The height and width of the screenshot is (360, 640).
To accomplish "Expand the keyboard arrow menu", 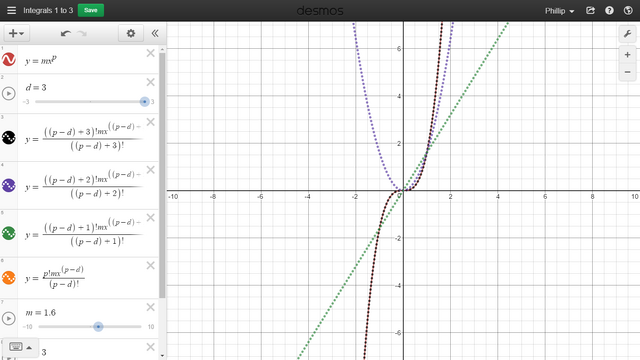I will coord(29,348).
